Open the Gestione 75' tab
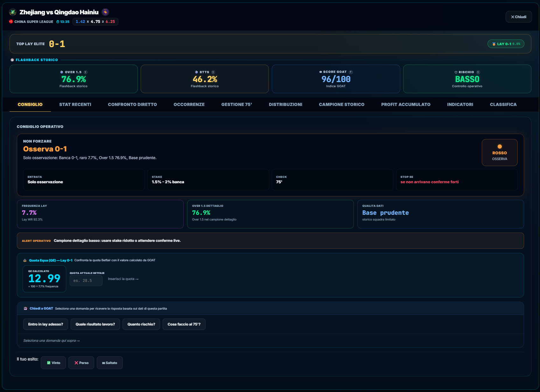The image size is (540, 392). point(236,104)
